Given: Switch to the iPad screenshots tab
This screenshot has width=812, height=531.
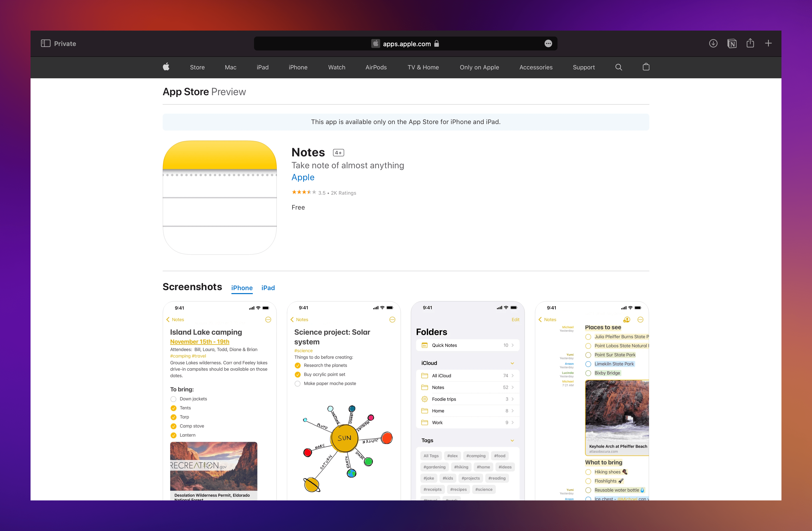Looking at the screenshot, I should (268, 288).
